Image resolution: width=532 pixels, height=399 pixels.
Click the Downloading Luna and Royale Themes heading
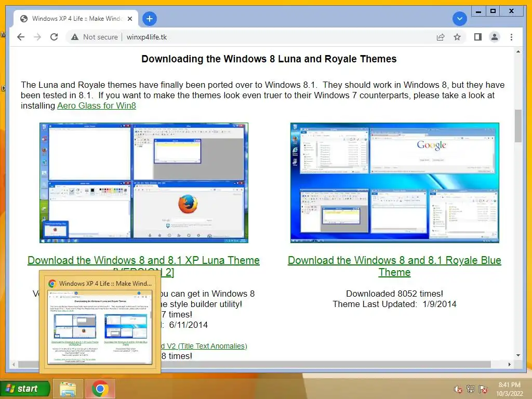(x=269, y=59)
